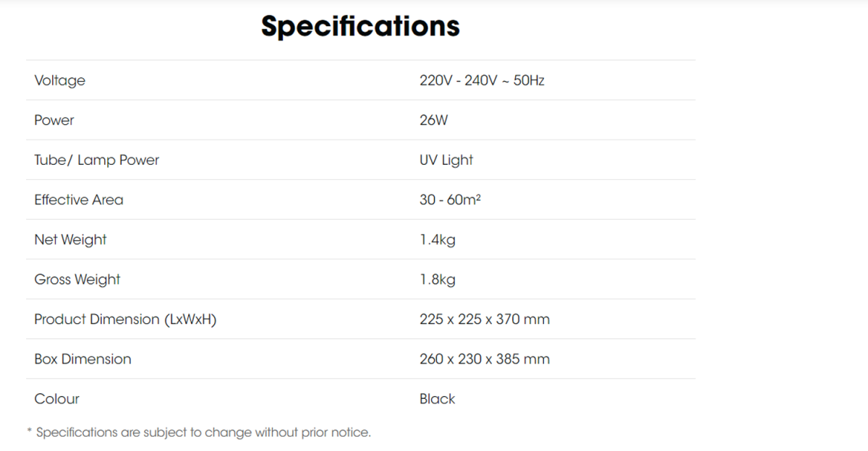Click the 260 x 230 x 385 mm value
Screen dimensions: 868x451
click(x=485, y=358)
